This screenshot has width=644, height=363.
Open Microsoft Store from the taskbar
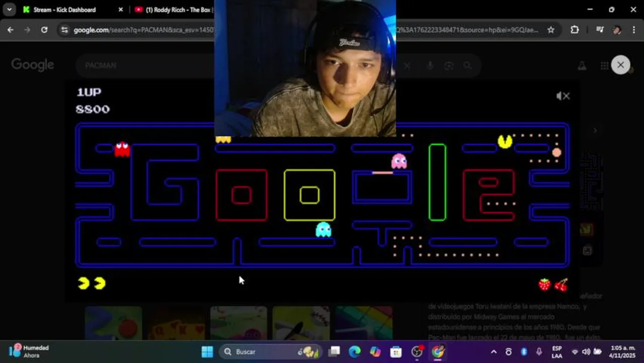[396, 351]
